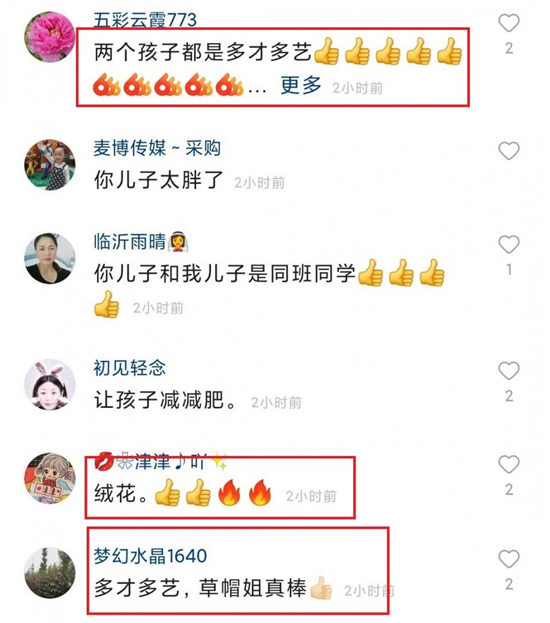
Task: Open username 麦博传媒~采购
Action: point(157,148)
